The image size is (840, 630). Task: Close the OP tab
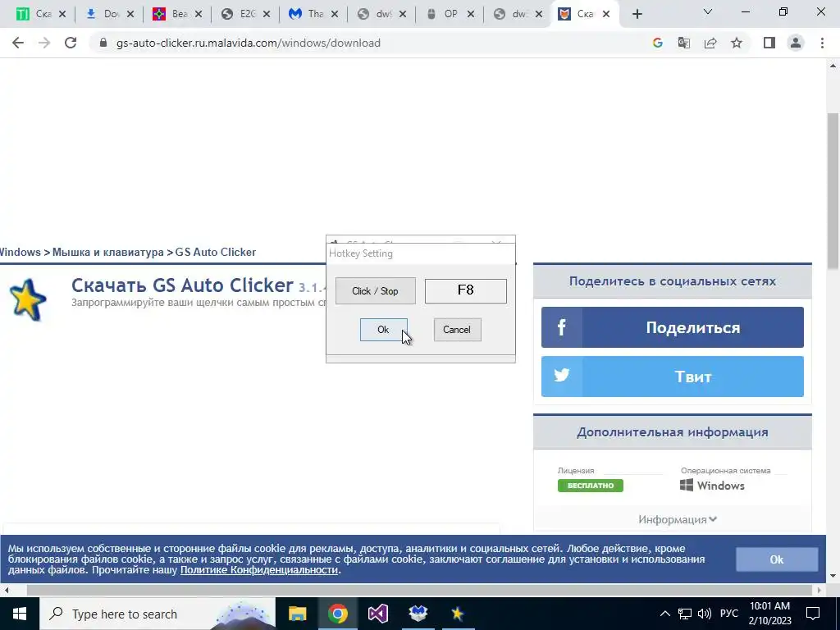470,15
